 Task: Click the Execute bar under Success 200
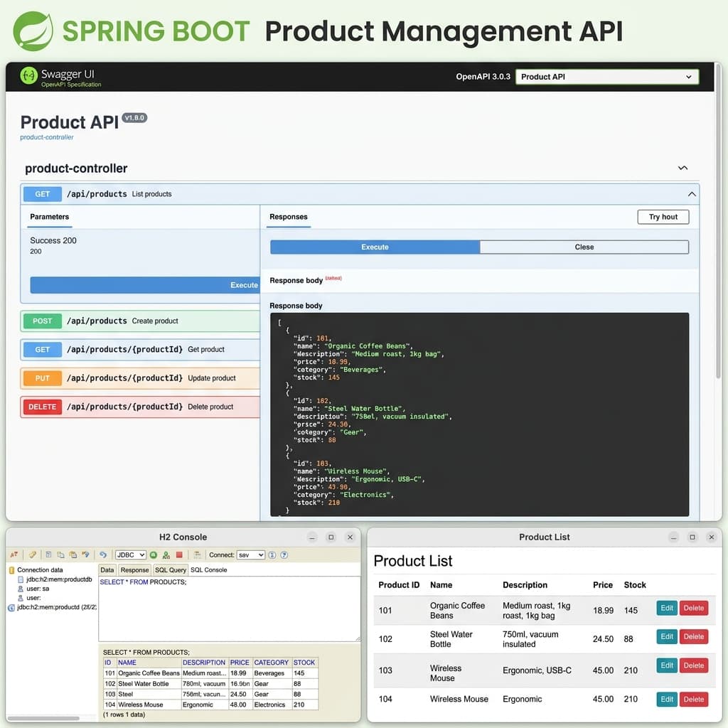coord(145,285)
